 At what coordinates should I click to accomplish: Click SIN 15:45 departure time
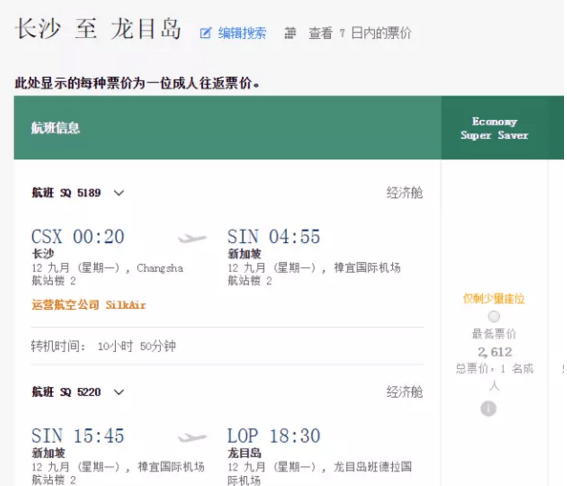(78, 436)
